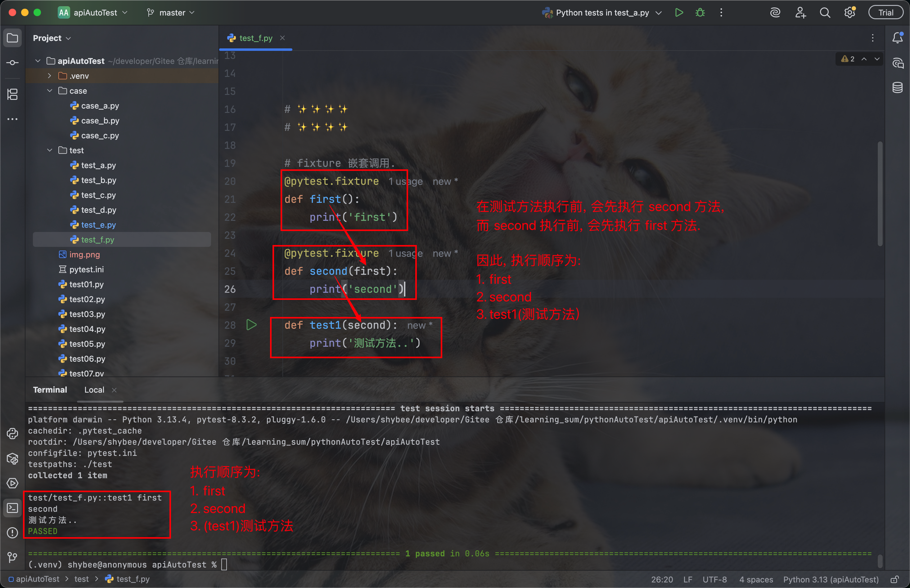Open IDE settings gear menu
910x588 pixels.
[x=849, y=13]
